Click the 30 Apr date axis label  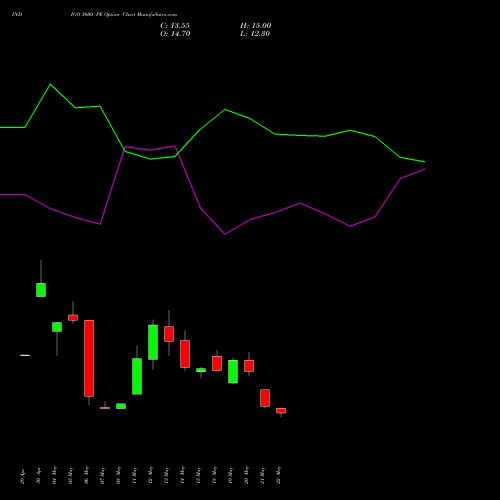38,476
